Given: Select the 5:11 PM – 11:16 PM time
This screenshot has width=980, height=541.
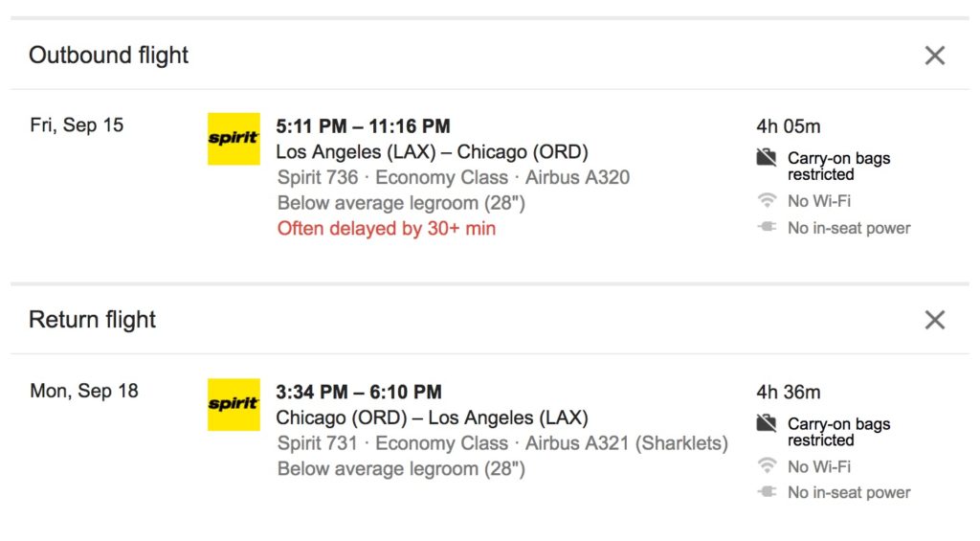Looking at the screenshot, I should click(363, 126).
